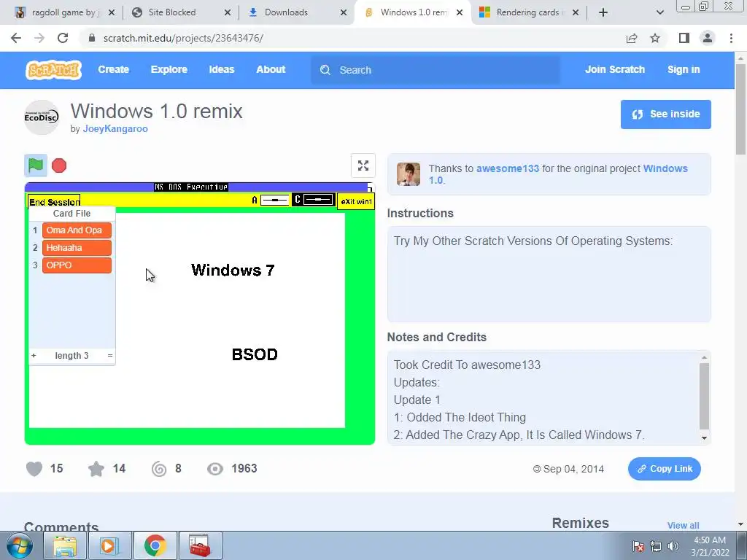The width and height of the screenshot is (747, 560).
Task: Open the red toolbox taskbar app
Action: tap(200, 545)
